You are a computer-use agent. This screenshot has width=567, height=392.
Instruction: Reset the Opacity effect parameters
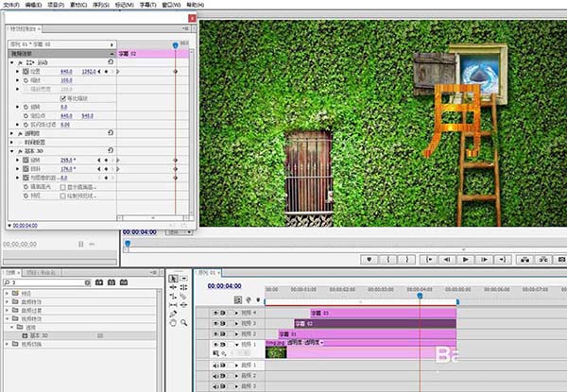pyautogui.click(x=111, y=133)
